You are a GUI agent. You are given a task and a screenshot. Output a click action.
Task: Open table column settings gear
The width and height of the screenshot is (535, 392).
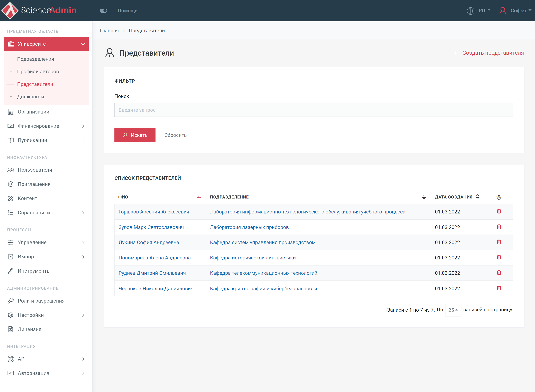pos(499,197)
